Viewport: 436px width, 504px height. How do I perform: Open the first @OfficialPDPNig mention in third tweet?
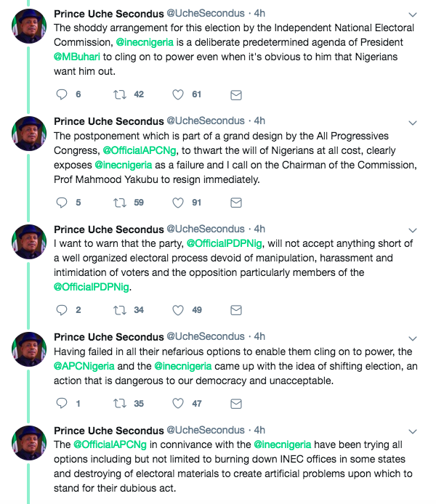point(224,243)
